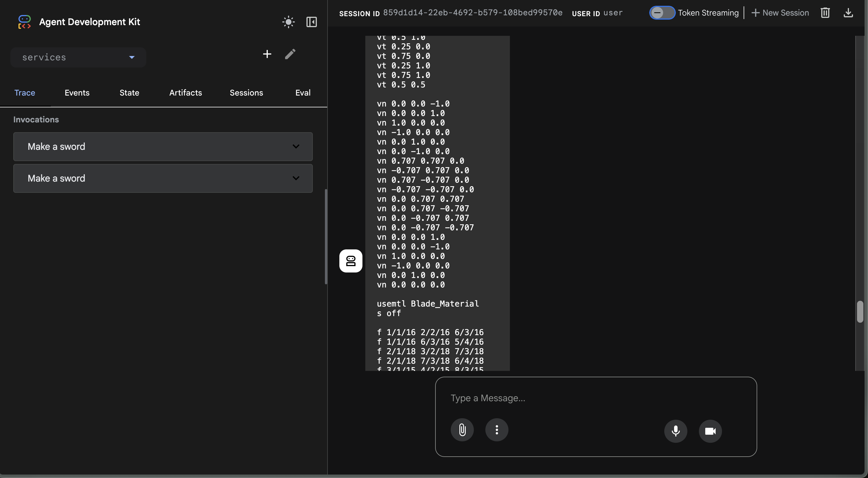Delete current session with trash icon
The width and height of the screenshot is (868, 478).
825,13
